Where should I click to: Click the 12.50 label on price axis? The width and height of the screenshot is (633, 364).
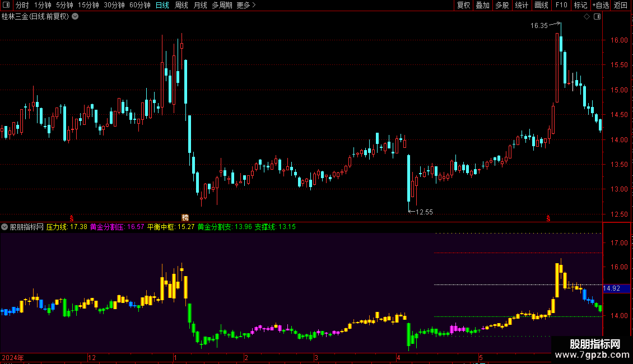[x=619, y=214]
